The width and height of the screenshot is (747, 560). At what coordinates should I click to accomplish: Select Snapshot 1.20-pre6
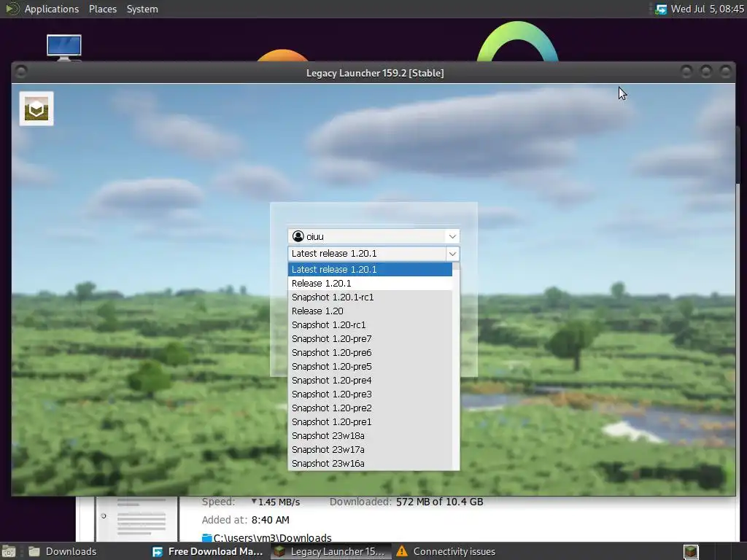(x=370, y=352)
